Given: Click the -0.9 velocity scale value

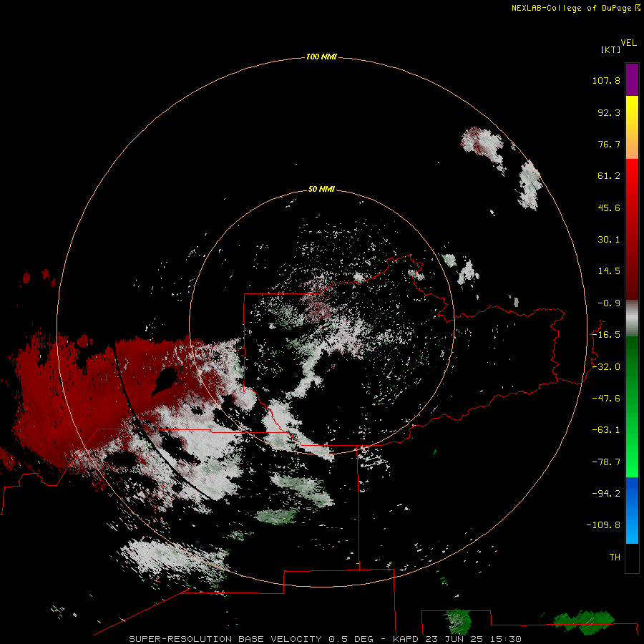Looking at the screenshot, I should tap(609, 303).
